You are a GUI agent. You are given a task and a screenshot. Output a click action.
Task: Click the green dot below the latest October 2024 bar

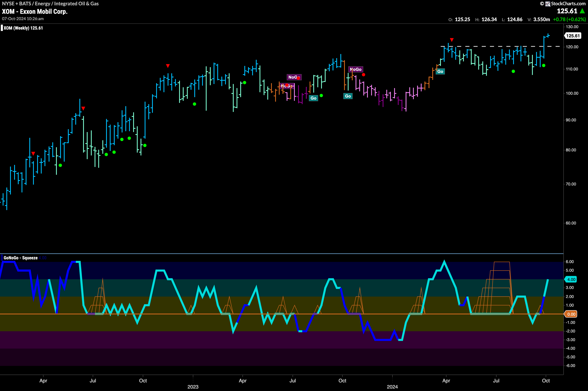click(x=544, y=65)
